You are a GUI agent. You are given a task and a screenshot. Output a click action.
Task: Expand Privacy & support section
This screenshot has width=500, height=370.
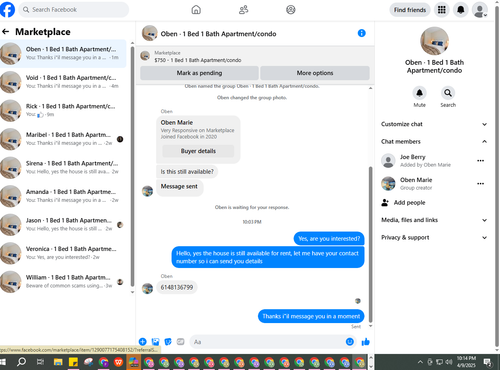click(434, 238)
